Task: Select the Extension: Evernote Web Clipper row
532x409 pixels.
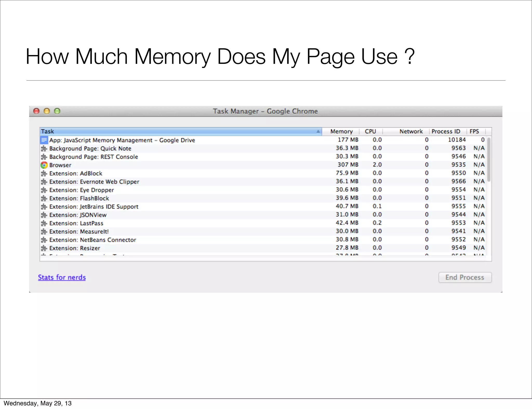Action: 263,182
